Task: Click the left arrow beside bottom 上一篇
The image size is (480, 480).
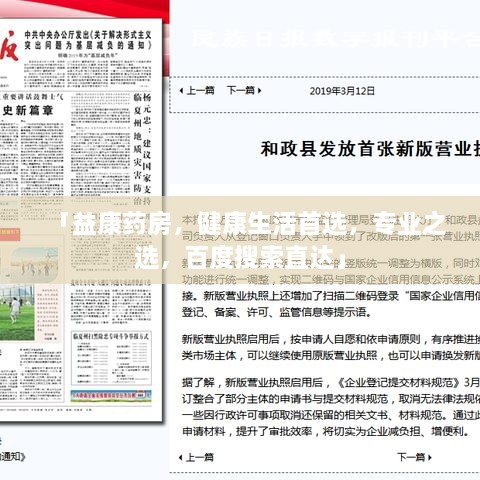Action: pos(181,458)
